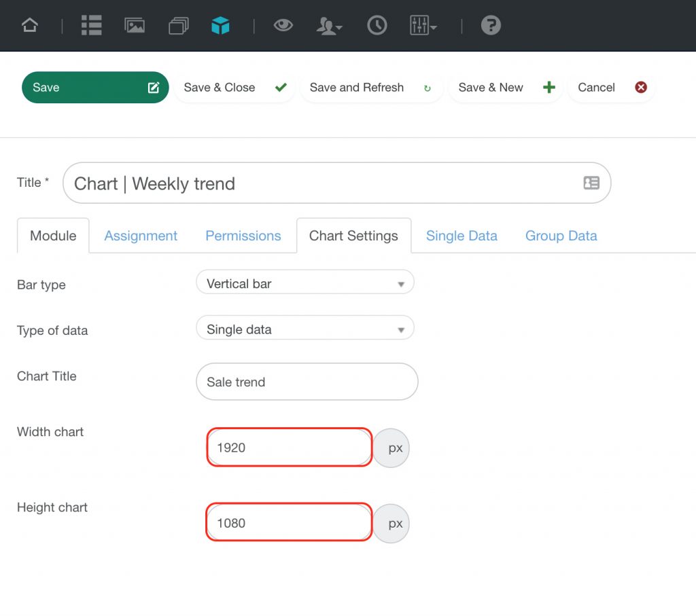The image size is (696, 616).
Task: Select the Chart Settings tab
Action: tap(353, 236)
